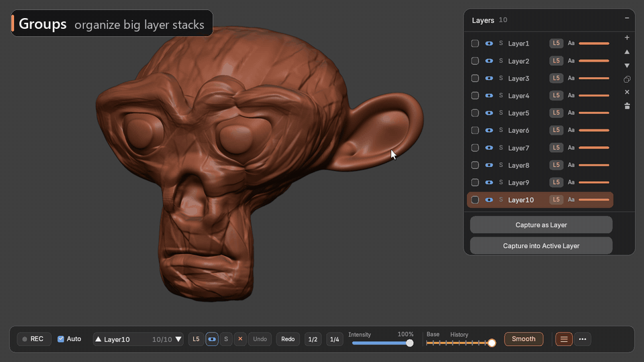The image size is (644, 362).
Task: Click Capture into Active Layer button
Action: click(541, 246)
